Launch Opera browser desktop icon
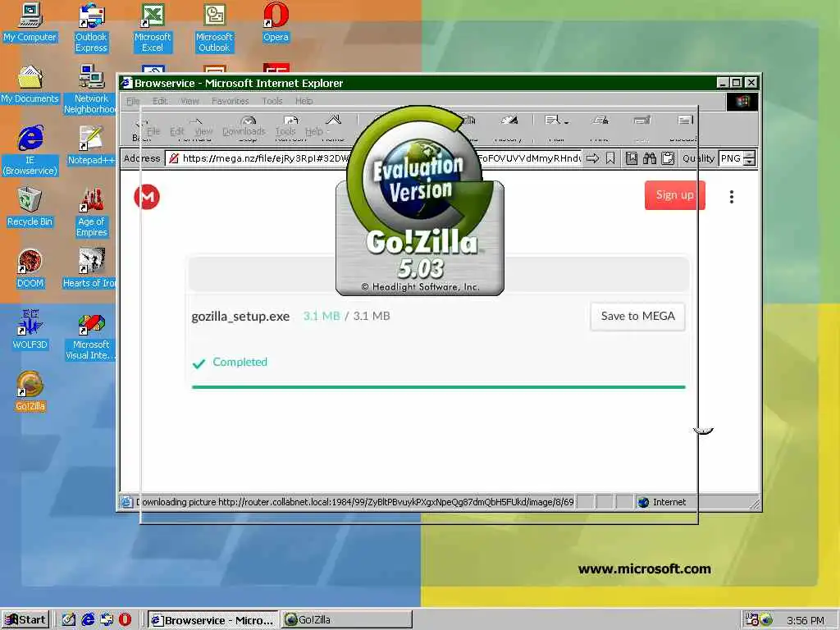Viewport: 840px width, 630px height. (x=276, y=23)
